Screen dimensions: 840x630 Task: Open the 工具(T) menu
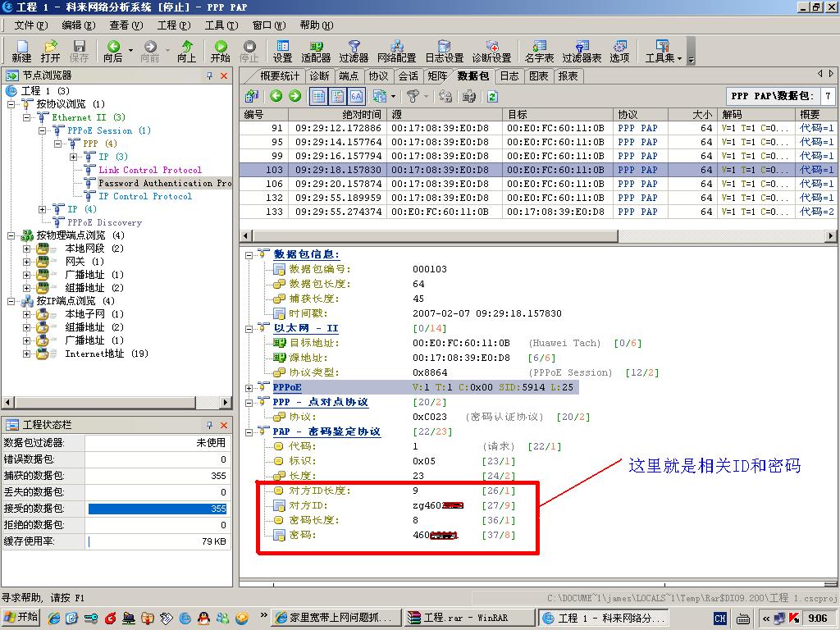[220, 25]
